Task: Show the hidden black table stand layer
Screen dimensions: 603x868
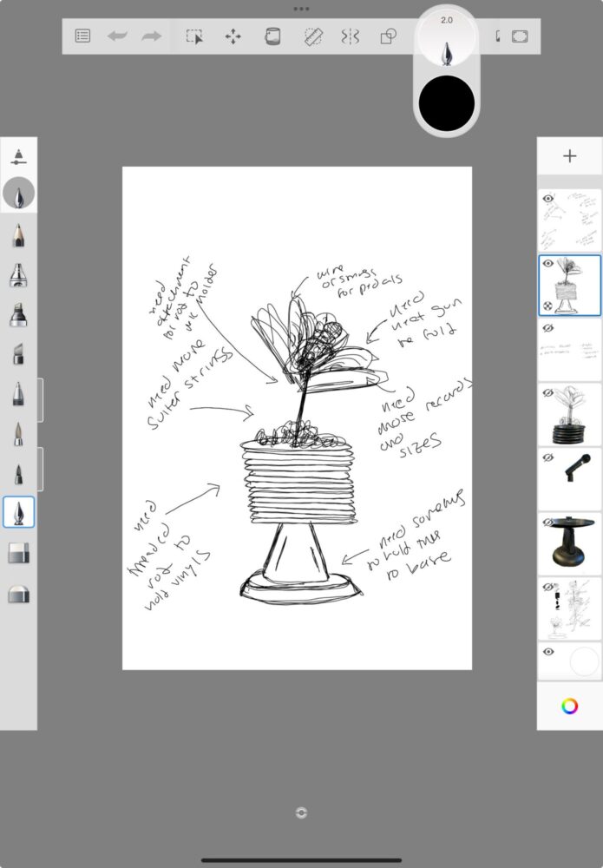Action: 547,522
